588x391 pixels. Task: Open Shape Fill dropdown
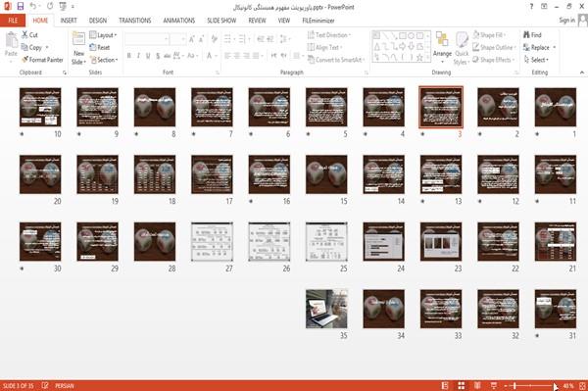tap(489, 35)
